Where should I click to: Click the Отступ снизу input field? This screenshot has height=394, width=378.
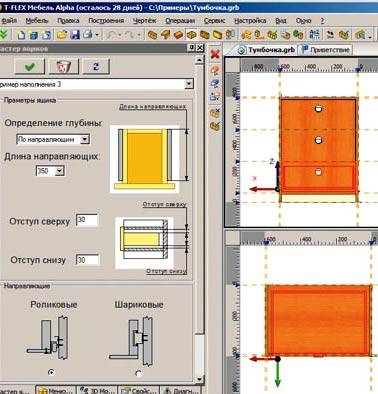[x=87, y=260]
